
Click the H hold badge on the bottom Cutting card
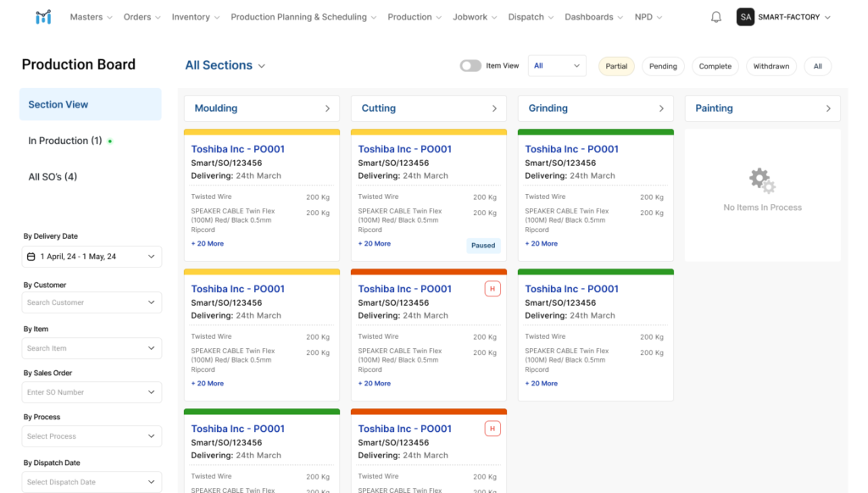[492, 428]
